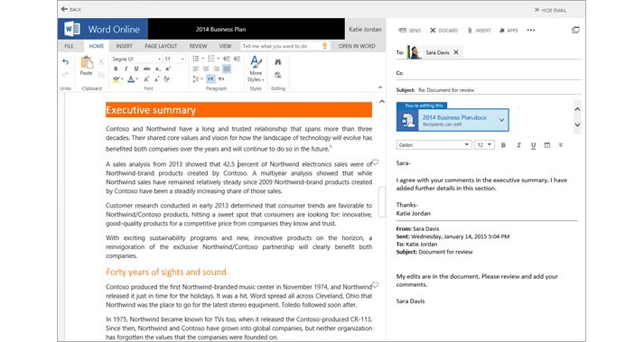Clear formatting with the eraser icon

[x=167, y=79]
